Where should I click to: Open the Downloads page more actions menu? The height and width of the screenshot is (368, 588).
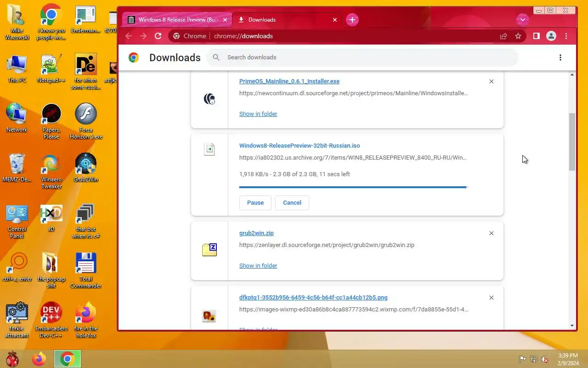click(x=560, y=57)
